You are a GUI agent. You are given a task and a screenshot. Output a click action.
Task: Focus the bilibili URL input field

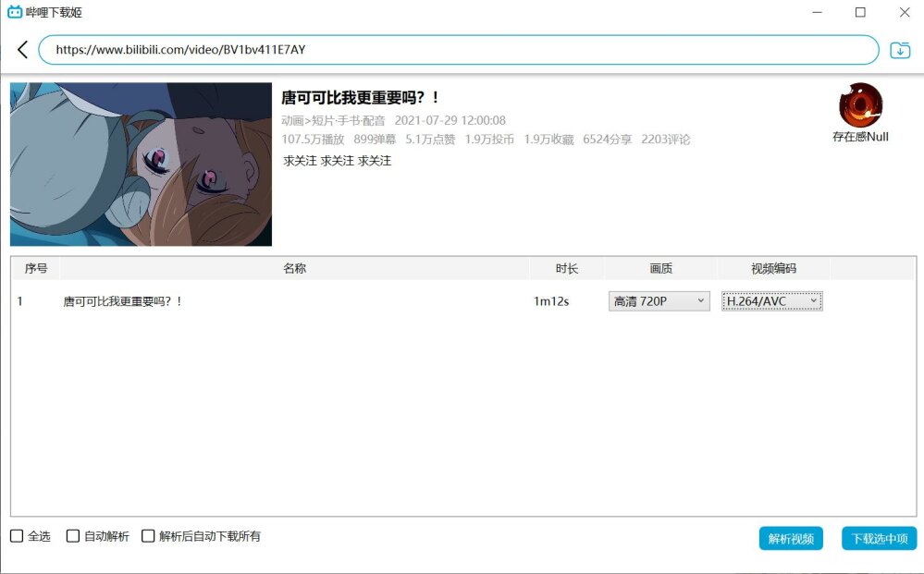pos(459,50)
